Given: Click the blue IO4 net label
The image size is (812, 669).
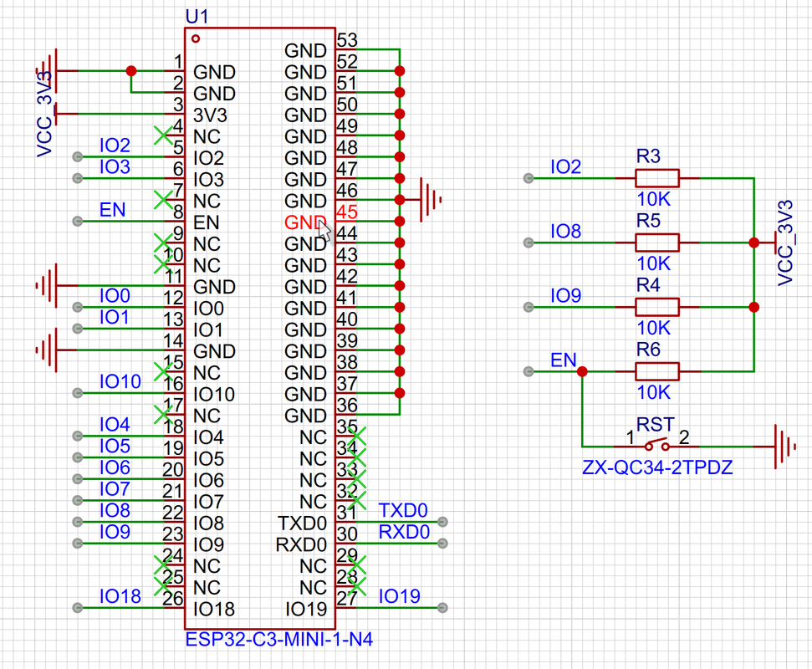Looking at the screenshot, I should [x=115, y=425].
